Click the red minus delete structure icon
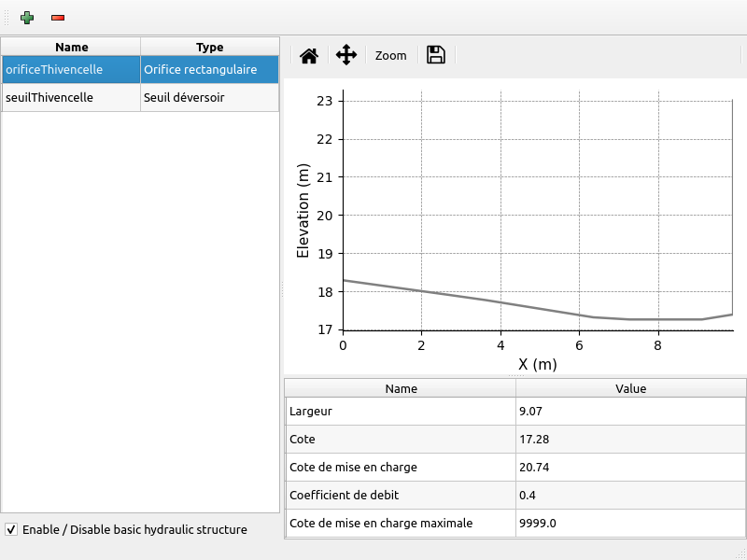Viewport: 747px width, 560px height. (x=58, y=18)
